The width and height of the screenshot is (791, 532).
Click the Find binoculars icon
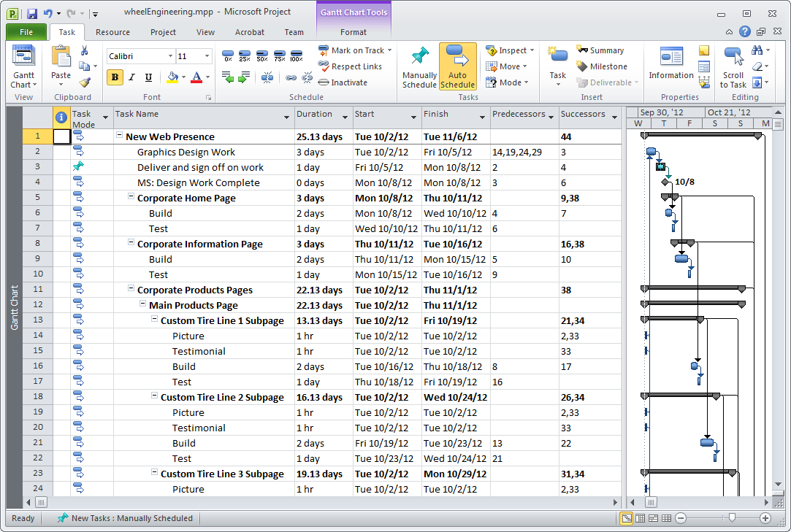tap(757, 50)
